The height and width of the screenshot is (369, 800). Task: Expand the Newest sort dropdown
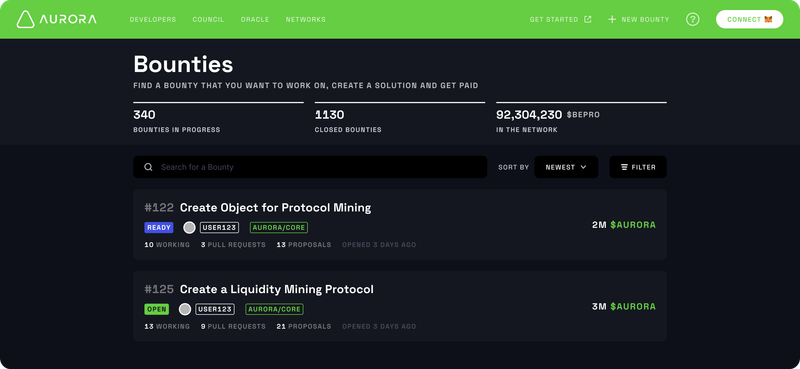coord(566,167)
